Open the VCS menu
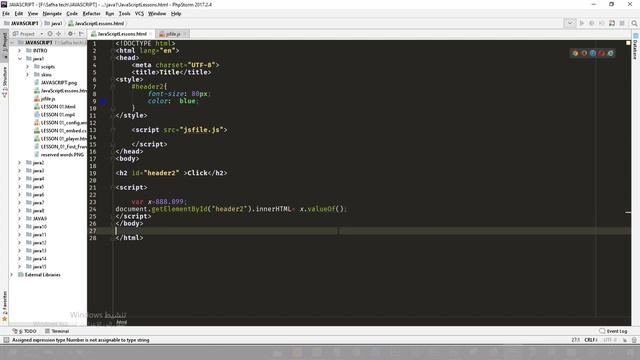The image size is (640, 360). (x=139, y=13)
